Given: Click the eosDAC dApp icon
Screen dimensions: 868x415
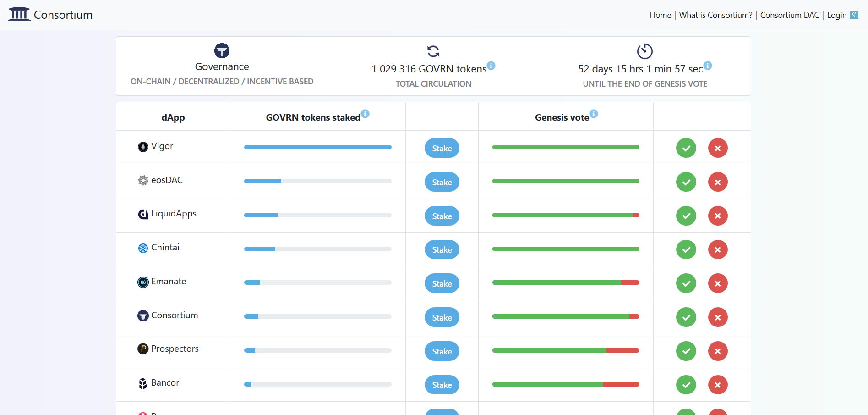Looking at the screenshot, I should coord(143,180).
